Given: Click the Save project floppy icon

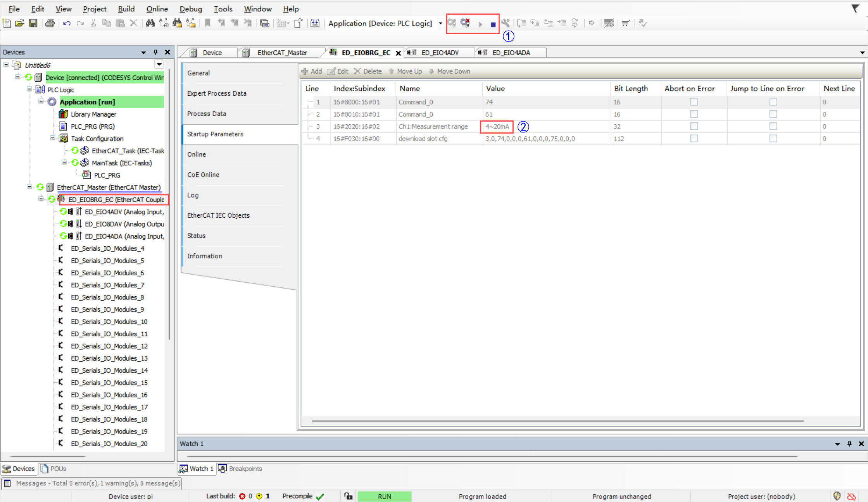Looking at the screenshot, I should pyautogui.click(x=33, y=23).
